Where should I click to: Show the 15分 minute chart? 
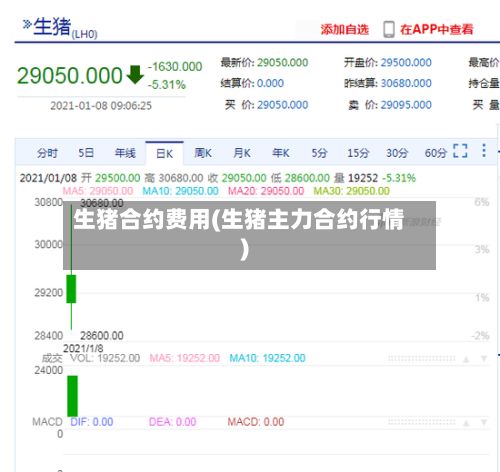[x=358, y=153]
